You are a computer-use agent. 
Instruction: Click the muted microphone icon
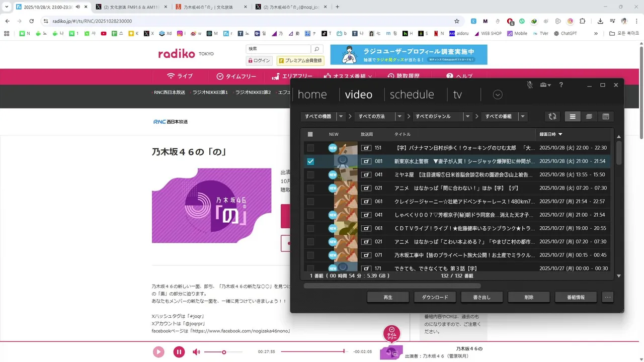click(530, 85)
